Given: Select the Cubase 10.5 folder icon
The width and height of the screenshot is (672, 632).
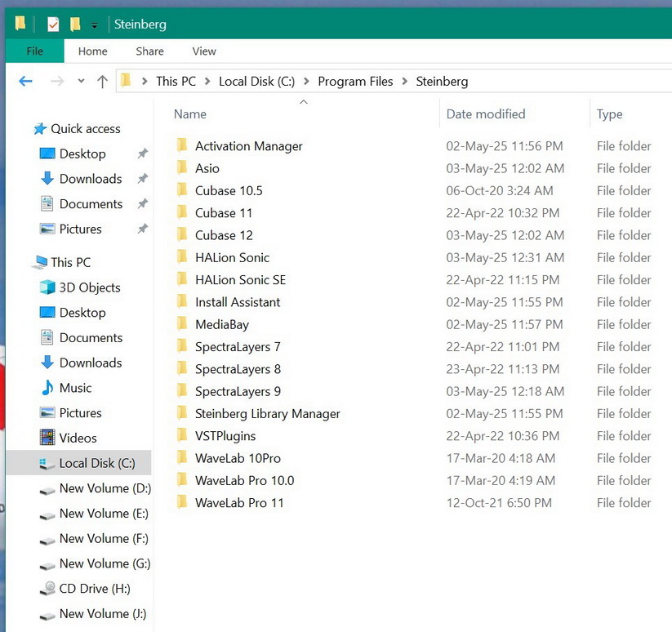Looking at the screenshot, I should pyautogui.click(x=182, y=189).
